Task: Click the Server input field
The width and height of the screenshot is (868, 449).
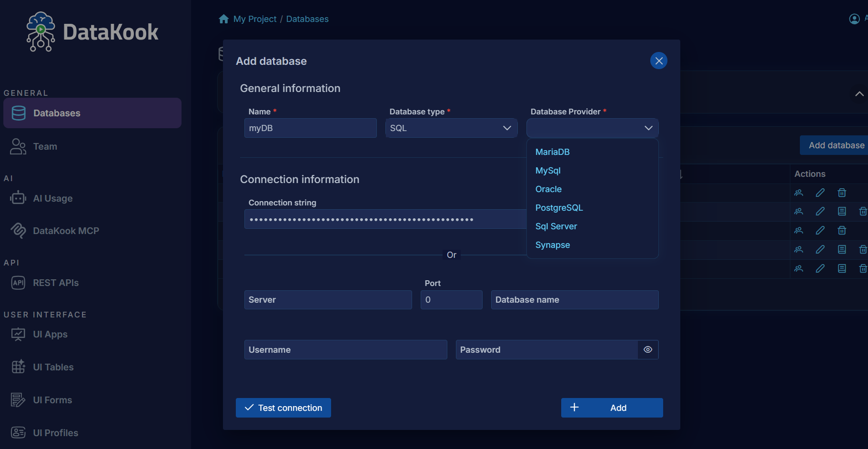Action: point(328,300)
